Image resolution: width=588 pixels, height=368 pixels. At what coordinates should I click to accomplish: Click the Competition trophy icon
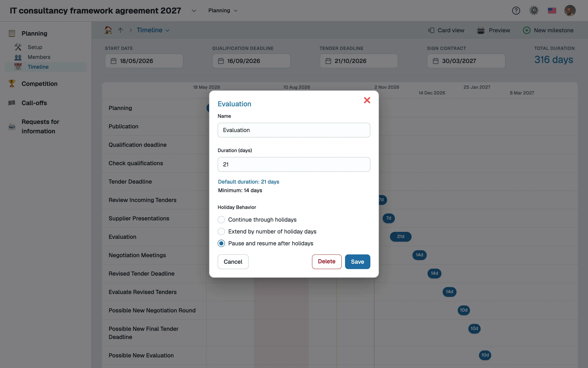point(12,83)
